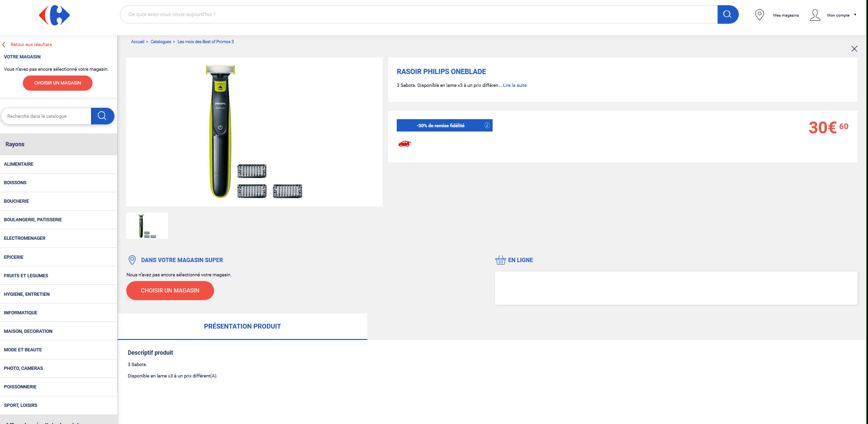Click the back arrow Retour aux résultats
Screen dimensions: 868x424
click(x=4, y=45)
